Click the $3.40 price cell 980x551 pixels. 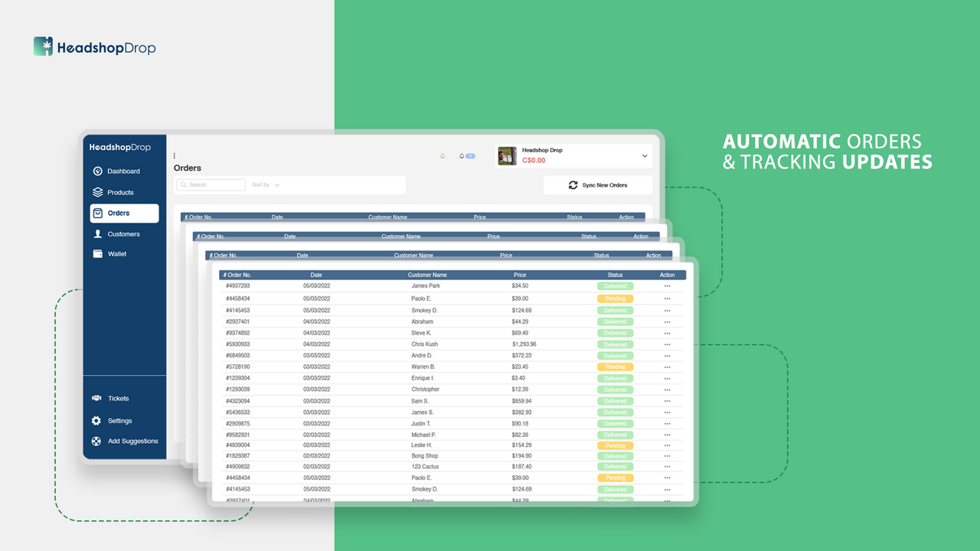pyautogui.click(x=518, y=379)
